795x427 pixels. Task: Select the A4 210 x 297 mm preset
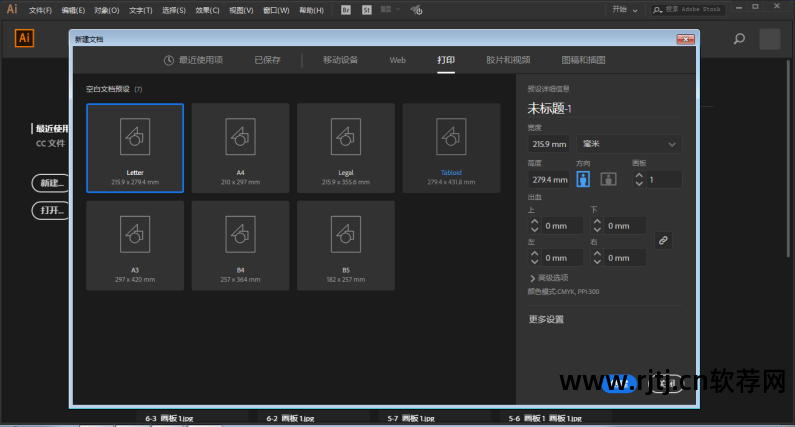(240, 148)
